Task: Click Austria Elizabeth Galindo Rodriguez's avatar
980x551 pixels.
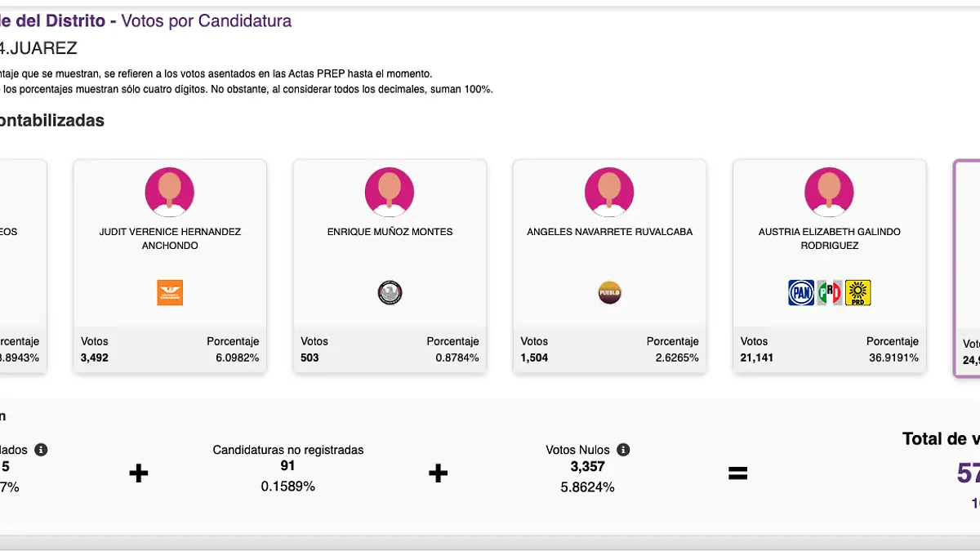Action: [x=829, y=193]
